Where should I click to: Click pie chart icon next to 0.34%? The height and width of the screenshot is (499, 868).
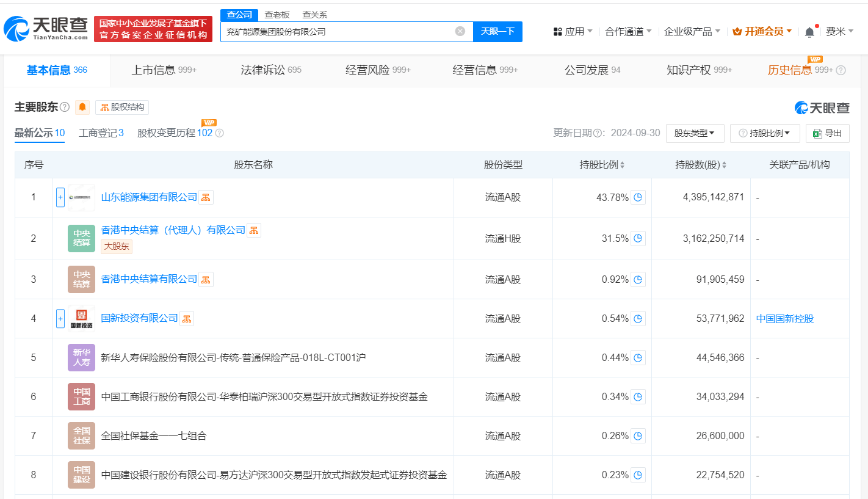(638, 396)
